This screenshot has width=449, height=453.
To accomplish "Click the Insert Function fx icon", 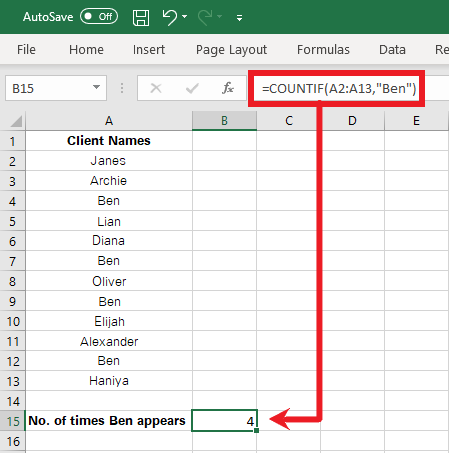I will click(x=228, y=88).
